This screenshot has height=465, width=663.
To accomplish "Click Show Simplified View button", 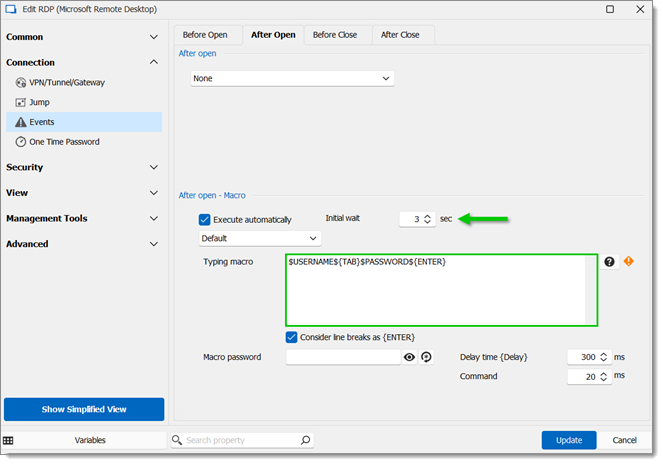I will point(84,409).
